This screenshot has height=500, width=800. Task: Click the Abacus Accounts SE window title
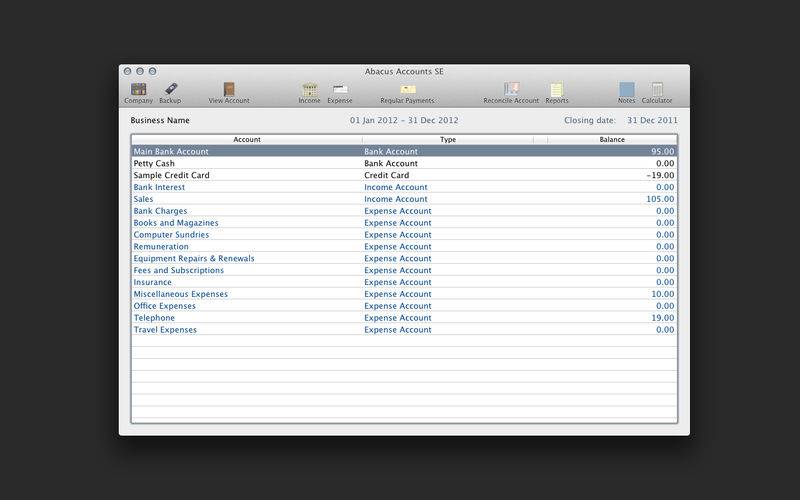(x=404, y=71)
